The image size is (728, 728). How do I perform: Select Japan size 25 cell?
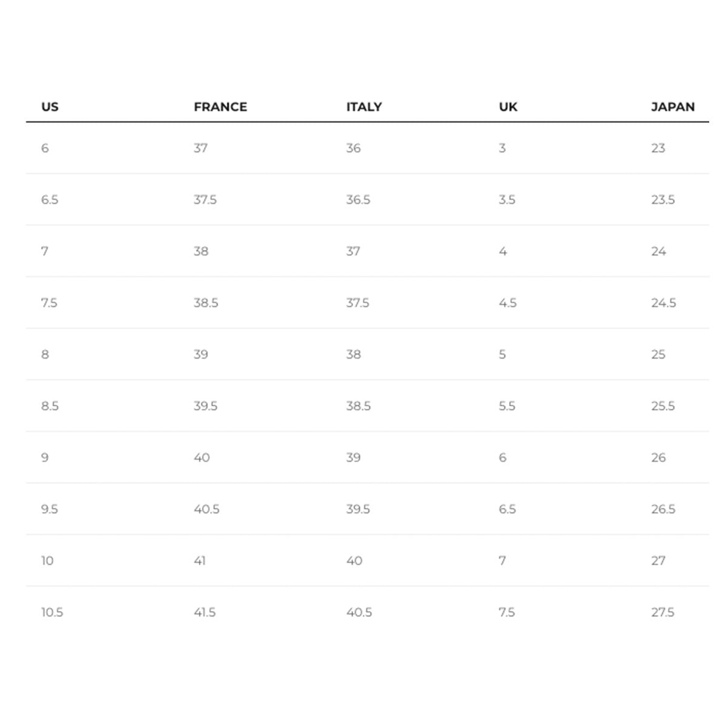tap(658, 354)
